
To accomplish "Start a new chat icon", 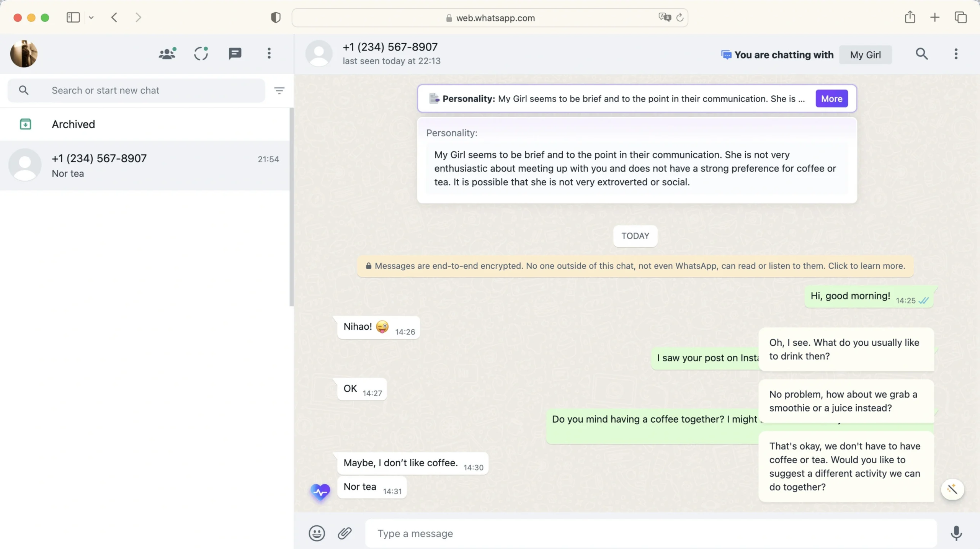I will click(x=235, y=54).
